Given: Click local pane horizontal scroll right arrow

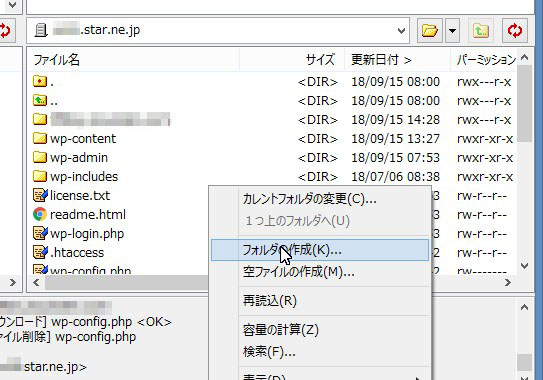Looking at the screenshot, I should pos(13,283).
